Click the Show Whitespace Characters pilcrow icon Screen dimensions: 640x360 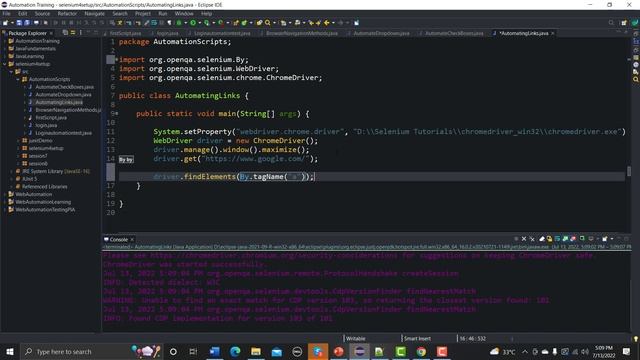(x=169, y=23)
